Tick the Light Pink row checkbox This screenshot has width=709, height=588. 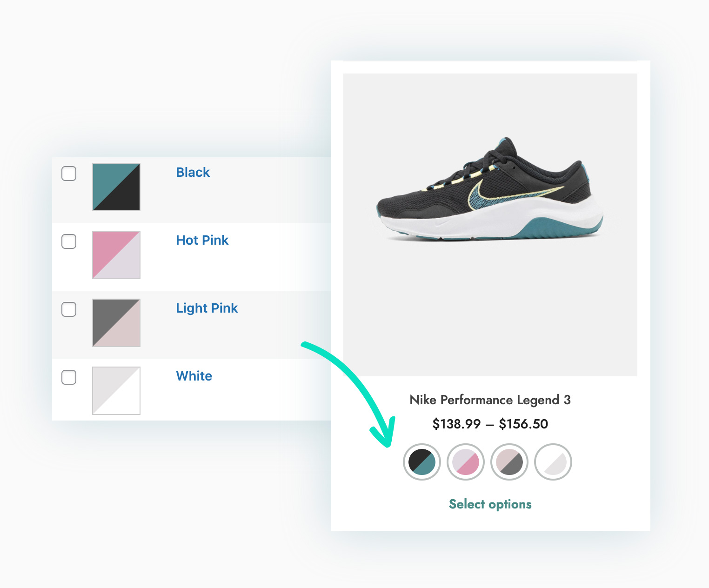coord(69,309)
